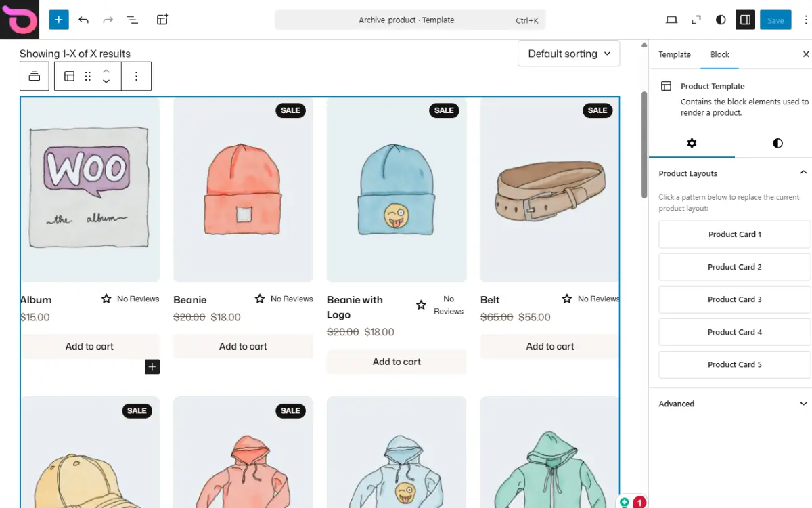Save the template
The height and width of the screenshot is (508, 812).
[775, 20]
